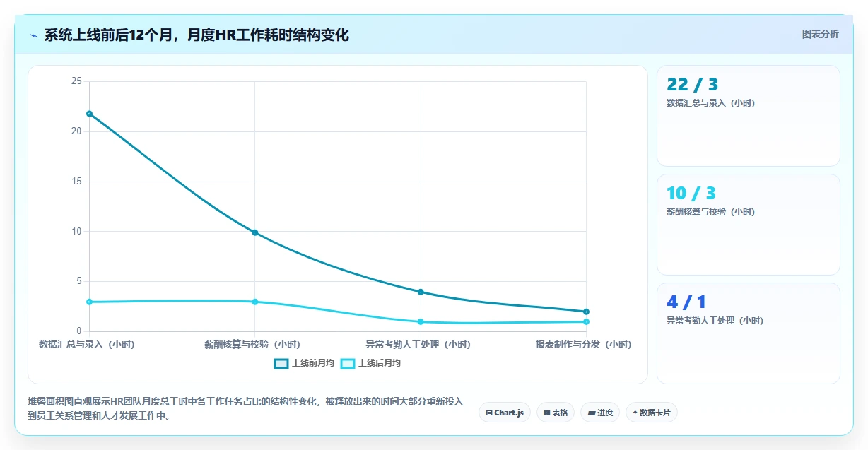Image resolution: width=868 pixels, height=450 pixels.
Task: Click x-axis label 薪酬核算与校验（小时）
Action: tap(252, 345)
